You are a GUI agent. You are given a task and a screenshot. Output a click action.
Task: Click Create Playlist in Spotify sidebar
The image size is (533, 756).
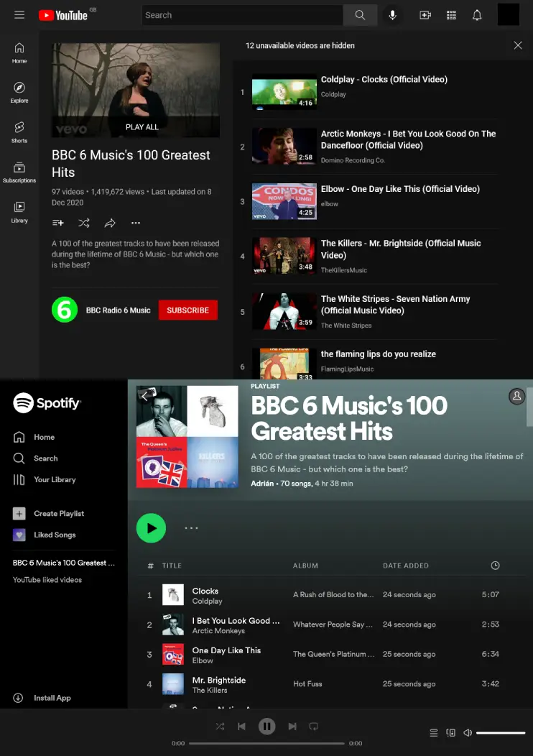coord(48,514)
